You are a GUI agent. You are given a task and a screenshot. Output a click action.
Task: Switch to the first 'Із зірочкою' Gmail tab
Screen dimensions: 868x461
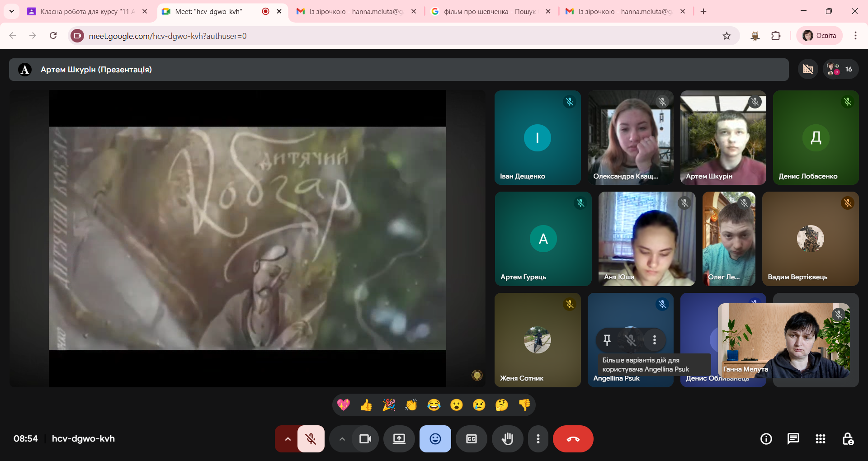356,11
